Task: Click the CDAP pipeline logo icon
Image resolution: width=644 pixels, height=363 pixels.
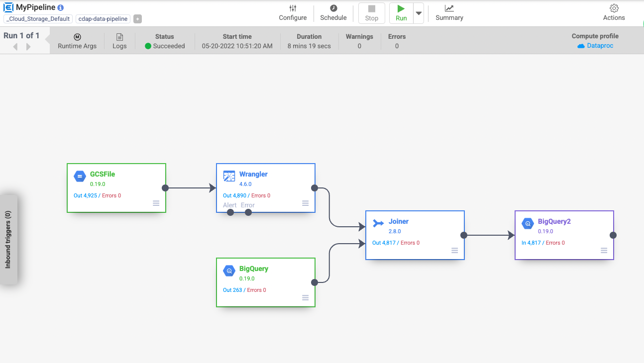Action: click(x=8, y=7)
